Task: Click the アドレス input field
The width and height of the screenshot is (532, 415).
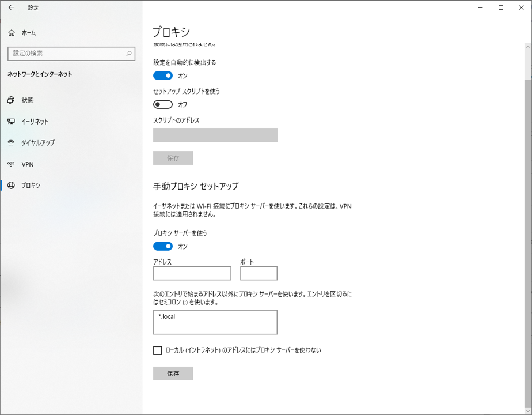Action: (192, 273)
